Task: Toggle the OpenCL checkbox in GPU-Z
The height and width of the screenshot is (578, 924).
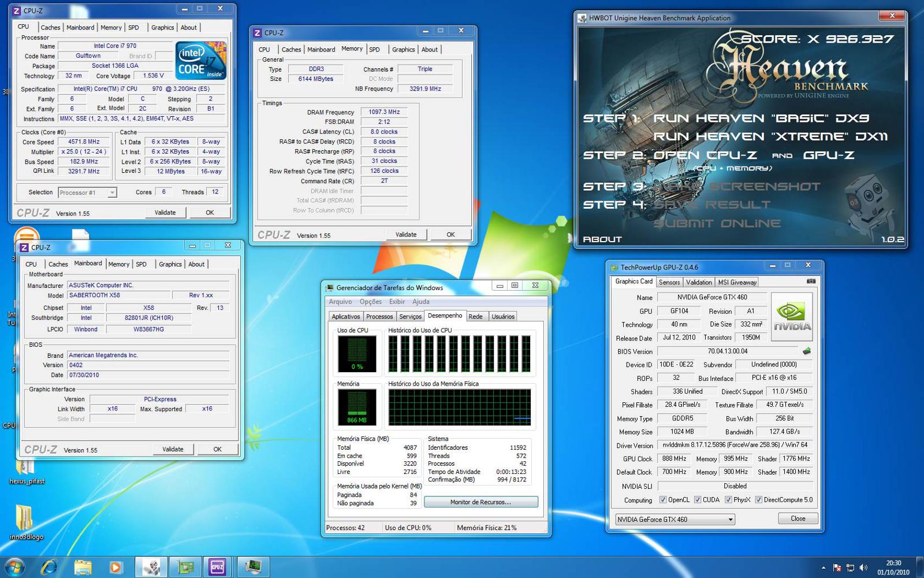Action: 663,499
